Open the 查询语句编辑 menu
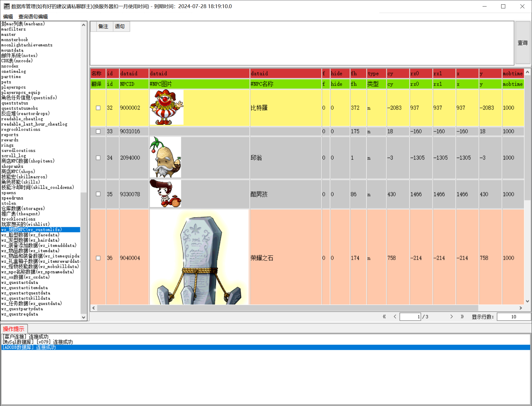This screenshot has width=532, height=406. (x=33, y=16)
